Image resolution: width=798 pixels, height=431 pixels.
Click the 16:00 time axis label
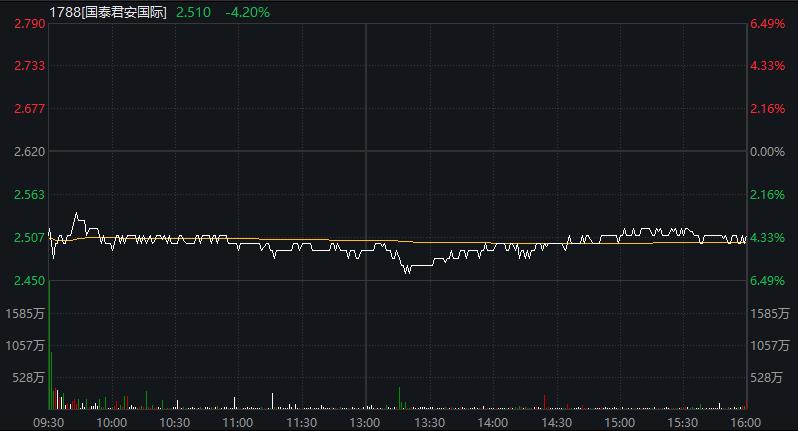tap(746, 423)
